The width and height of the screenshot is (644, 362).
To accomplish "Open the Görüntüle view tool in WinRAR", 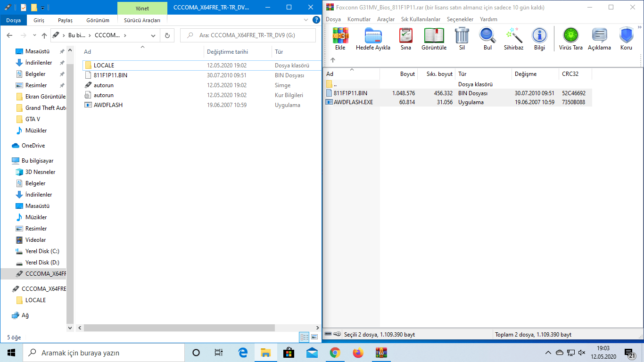I will pyautogui.click(x=434, y=39).
